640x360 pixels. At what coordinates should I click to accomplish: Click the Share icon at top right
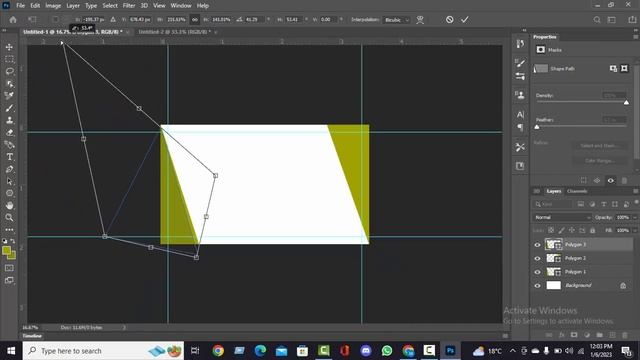pos(632,20)
